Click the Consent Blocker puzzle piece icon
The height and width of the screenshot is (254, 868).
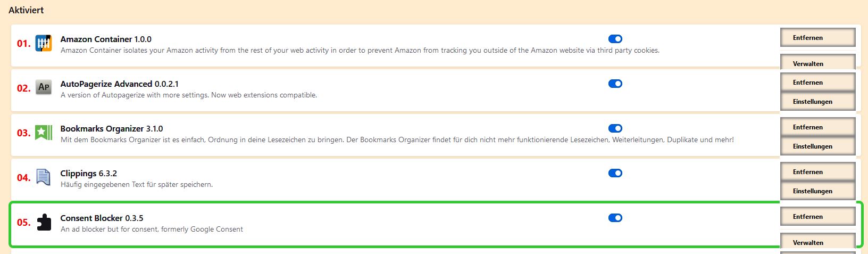point(44,222)
